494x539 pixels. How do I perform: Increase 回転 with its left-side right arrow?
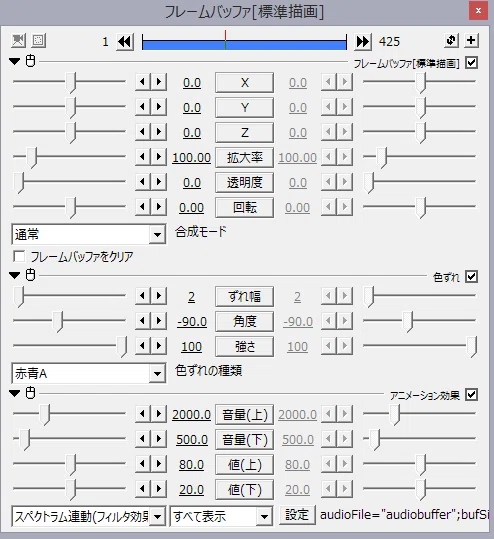click(159, 207)
